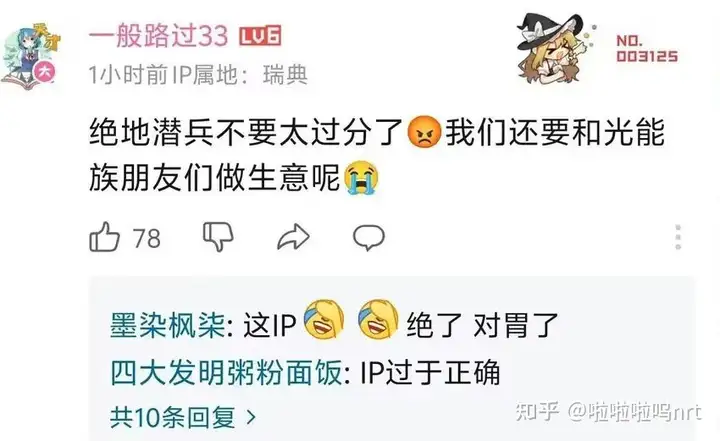Open replier 墨染枫柒 profile
The height and width of the screenshot is (441, 720).
(x=168, y=326)
